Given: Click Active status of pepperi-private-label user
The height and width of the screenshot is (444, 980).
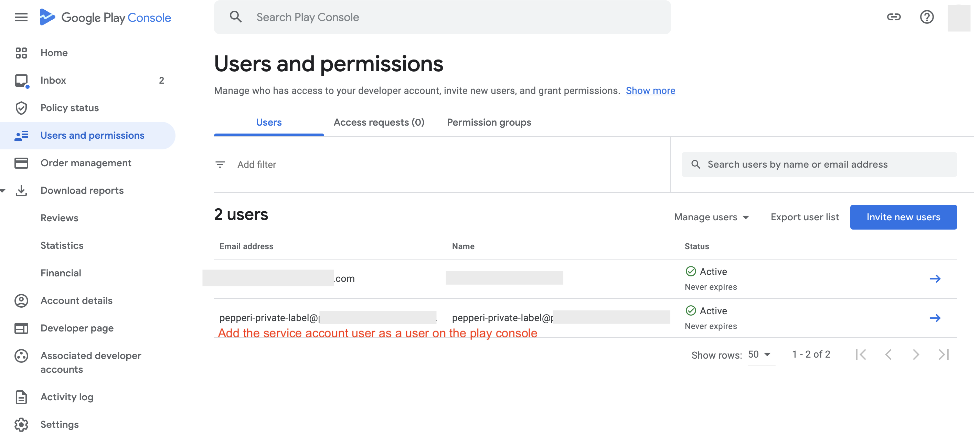Looking at the screenshot, I should (x=706, y=311).
